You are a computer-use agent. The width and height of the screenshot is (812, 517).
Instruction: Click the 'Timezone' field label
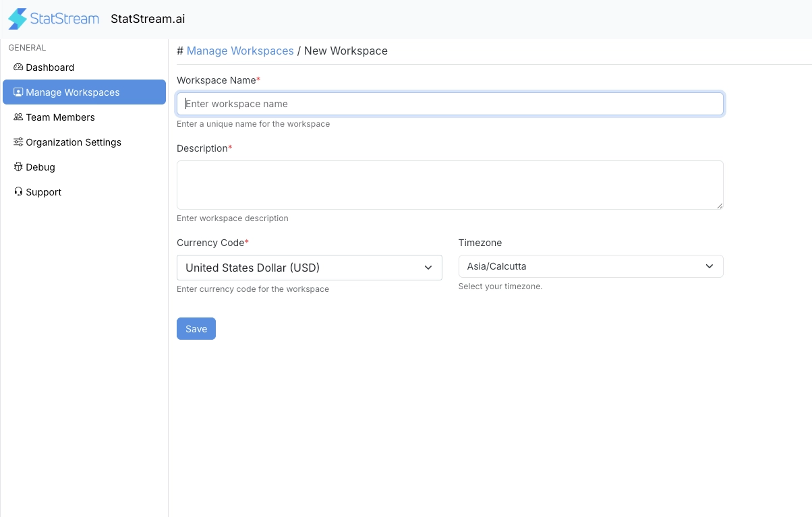pos(480,243)
